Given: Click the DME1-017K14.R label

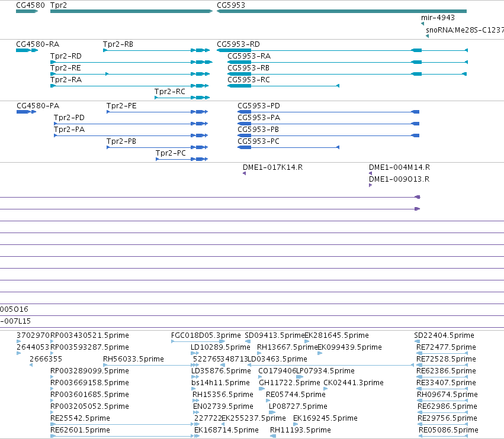Looking at the screenshot, I should click(x=272, y=167).
